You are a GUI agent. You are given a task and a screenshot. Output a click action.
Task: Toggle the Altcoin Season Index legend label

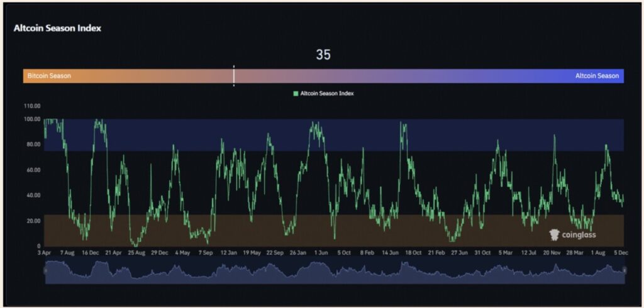click(326, 94)
